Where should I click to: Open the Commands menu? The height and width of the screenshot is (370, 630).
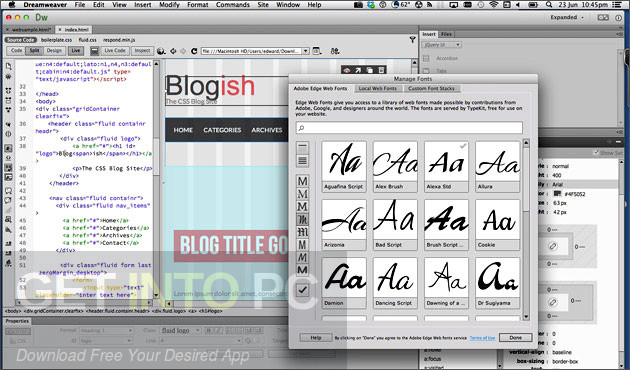tap(233, 5)
